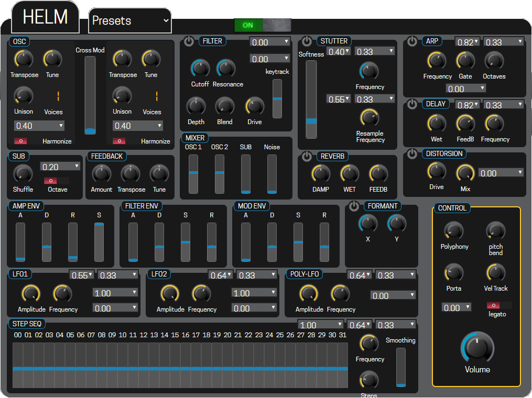The width and height of the screenshot is (532, 398).
Task: Adjust the Stutter Softness slider
Action: coord(311,99)
